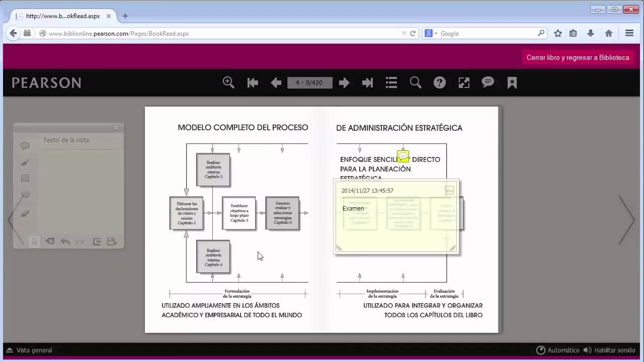Open the notes speech bubble icon
The image size is (644, 362).
488,82
